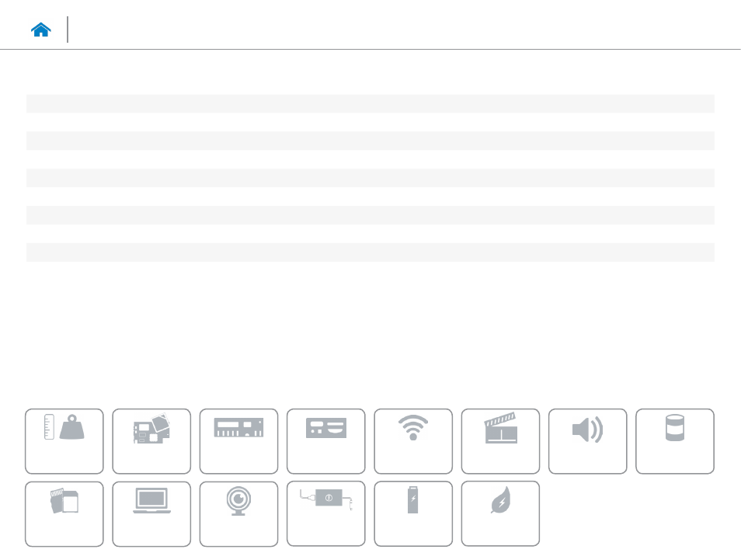Open the SD media card reader icon
741x560 pixels.
point(64,513)
